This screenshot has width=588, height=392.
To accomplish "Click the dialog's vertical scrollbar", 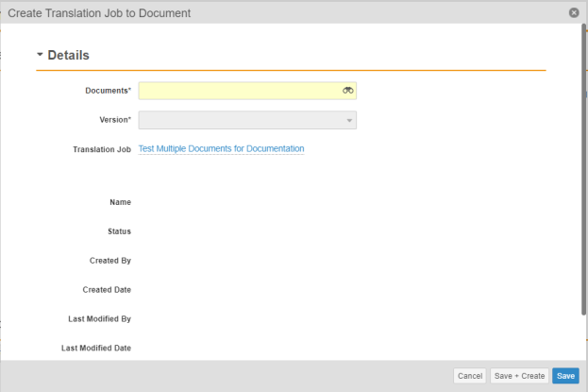I will [x=583, y=169].
